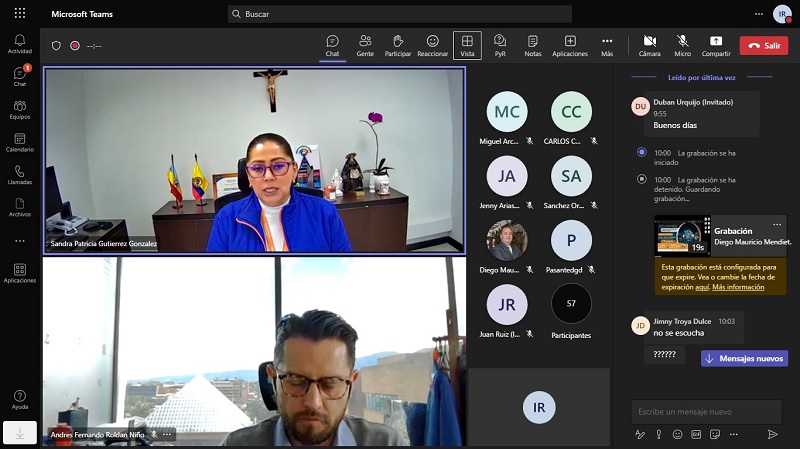Open Ayuda help icon
800x449 pixels.
(20, 400)
